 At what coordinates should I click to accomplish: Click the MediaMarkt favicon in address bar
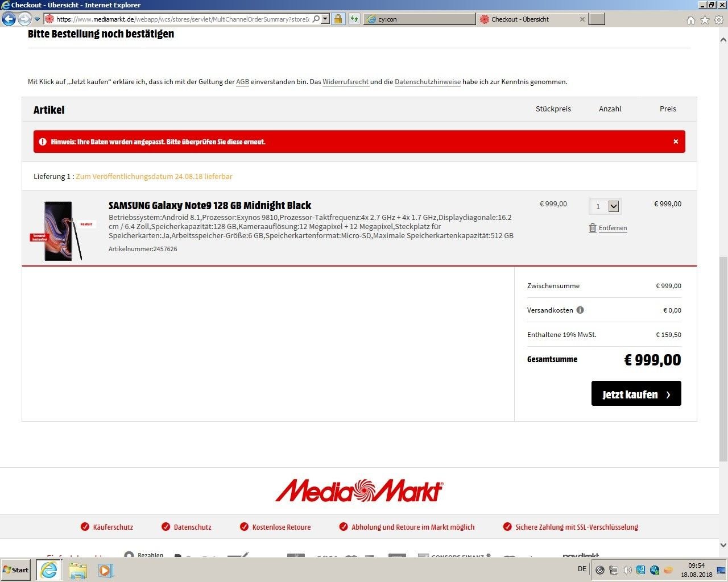pos(49,19)
